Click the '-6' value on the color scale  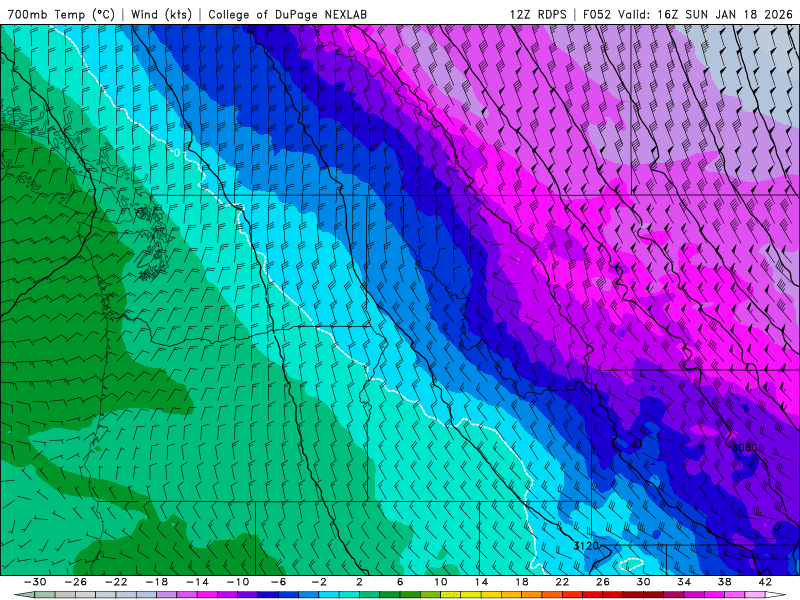point(279,582)
